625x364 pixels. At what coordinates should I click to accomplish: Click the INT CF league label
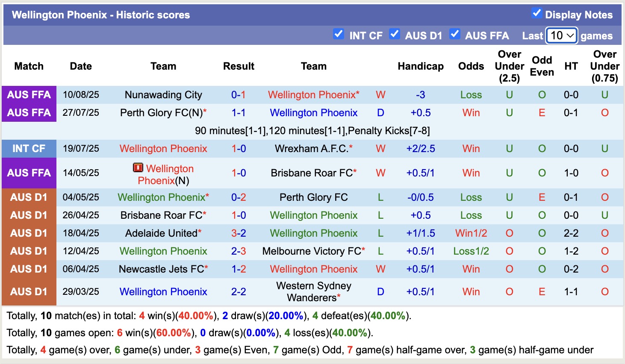click(x=29, y=148)
